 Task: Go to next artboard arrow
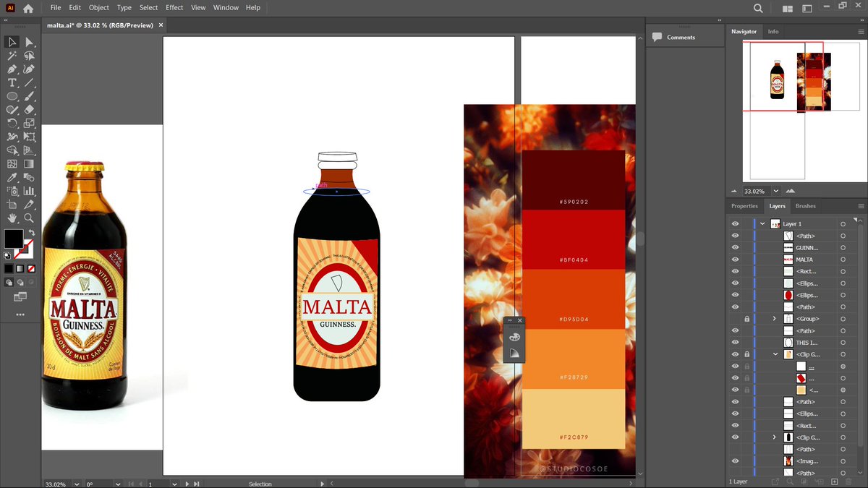pos(187,484)
